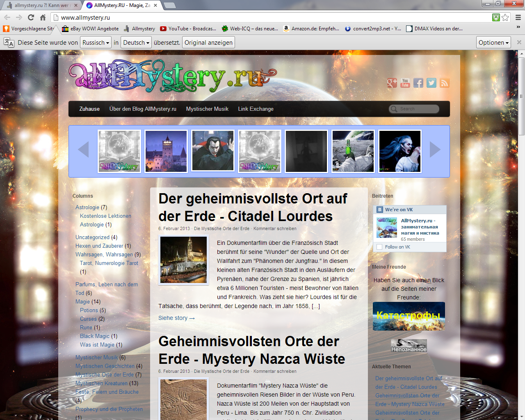Open Web-ICQ bookmark
Viewport: 525px width, 420px height.
(250, 29)
